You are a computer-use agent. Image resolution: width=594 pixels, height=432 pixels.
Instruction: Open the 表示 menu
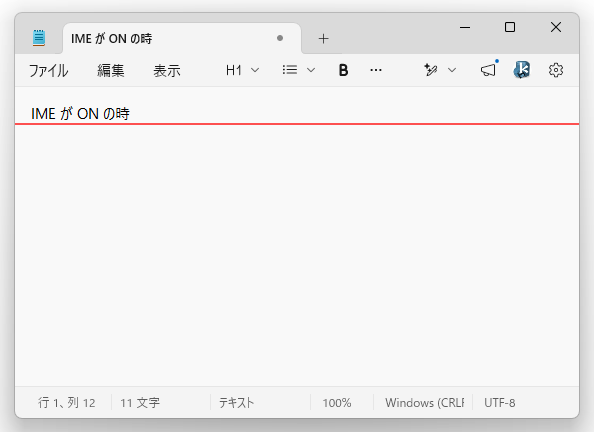pos(167,70)
